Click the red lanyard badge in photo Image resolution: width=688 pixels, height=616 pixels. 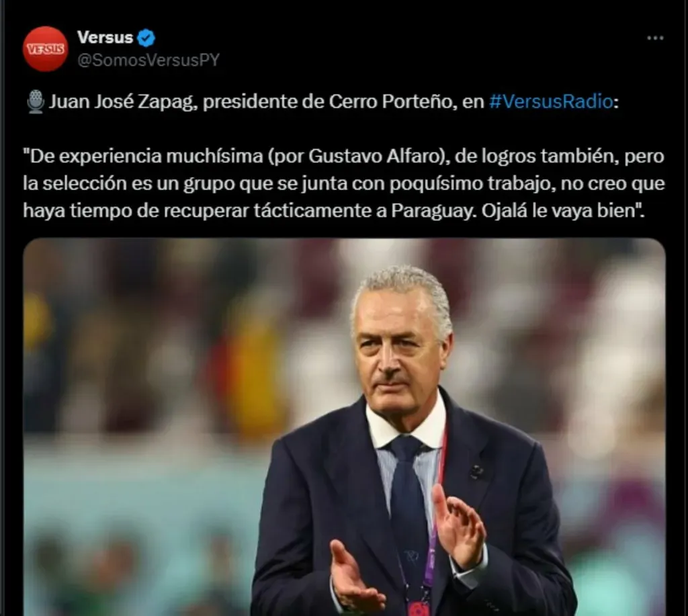(x=418, y=608)
